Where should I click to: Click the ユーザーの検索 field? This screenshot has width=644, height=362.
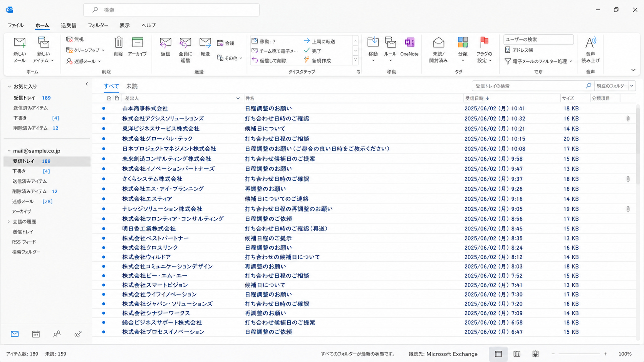(x=538, y=39)
